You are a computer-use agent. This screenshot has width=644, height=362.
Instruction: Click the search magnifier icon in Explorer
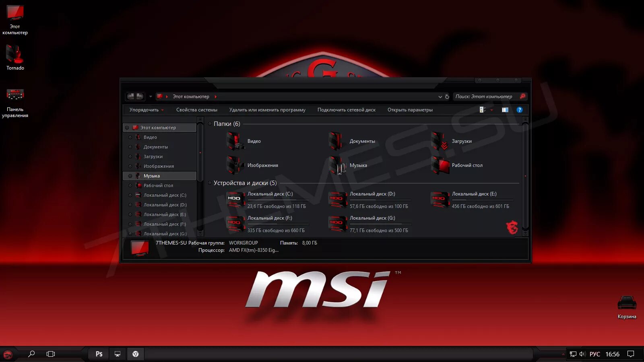pyautogui.click(x=522, y=96)
